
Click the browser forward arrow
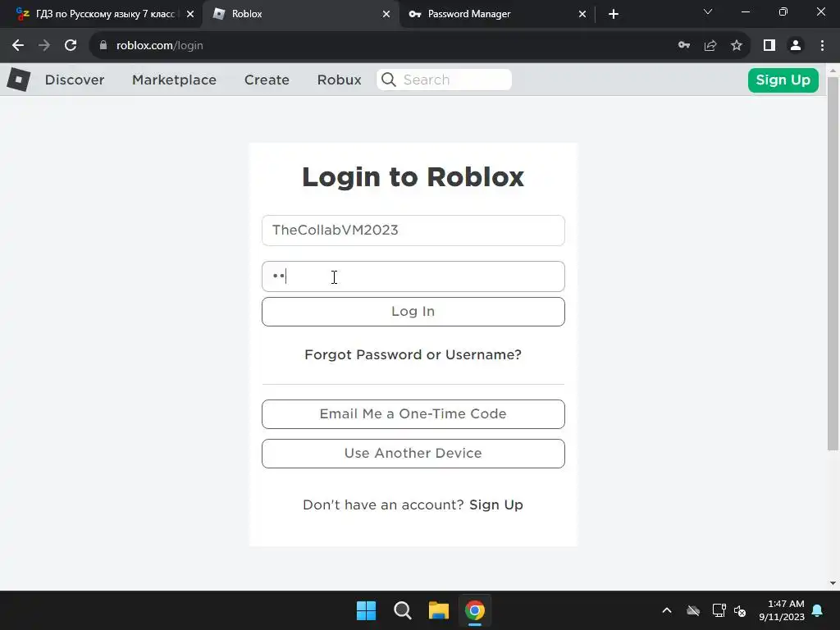point(44,46)
